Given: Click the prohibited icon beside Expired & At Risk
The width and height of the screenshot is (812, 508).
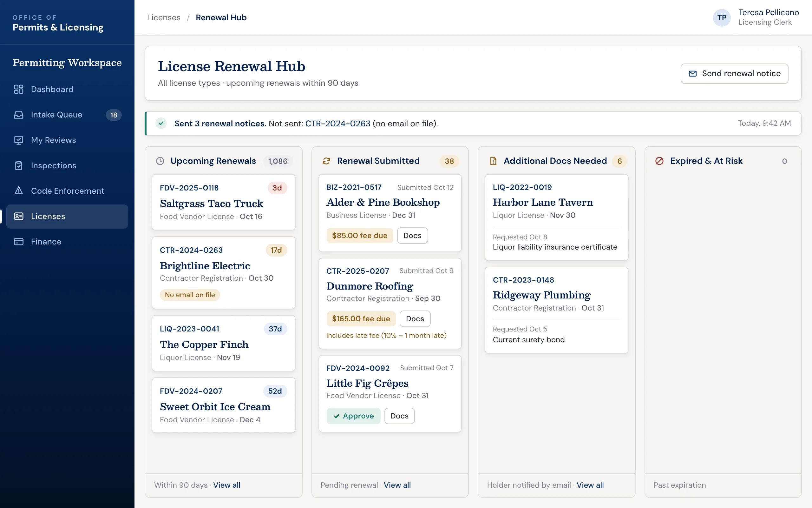Looking at the screenshot, I should pos(659,161).
